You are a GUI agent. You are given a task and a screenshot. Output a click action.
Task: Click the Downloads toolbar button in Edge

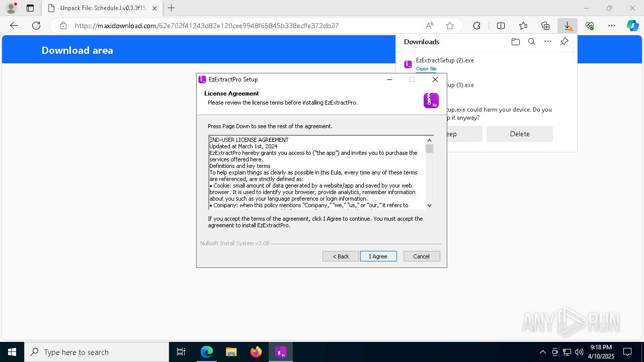point(568,26)
